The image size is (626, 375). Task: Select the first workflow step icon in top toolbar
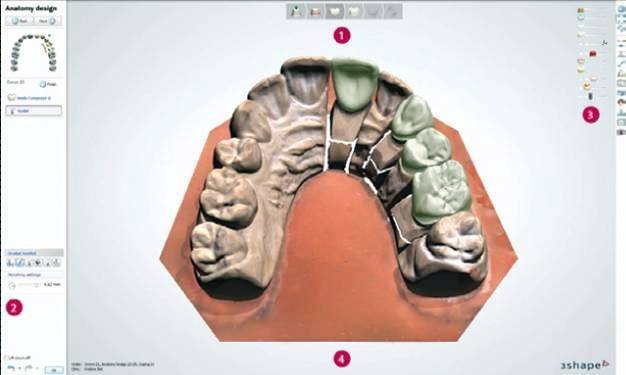coord(297,12)
